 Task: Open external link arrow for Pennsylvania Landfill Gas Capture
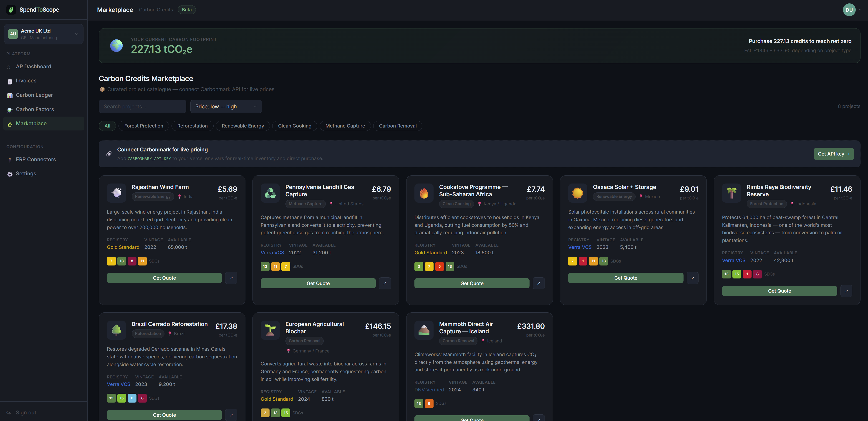385,283
